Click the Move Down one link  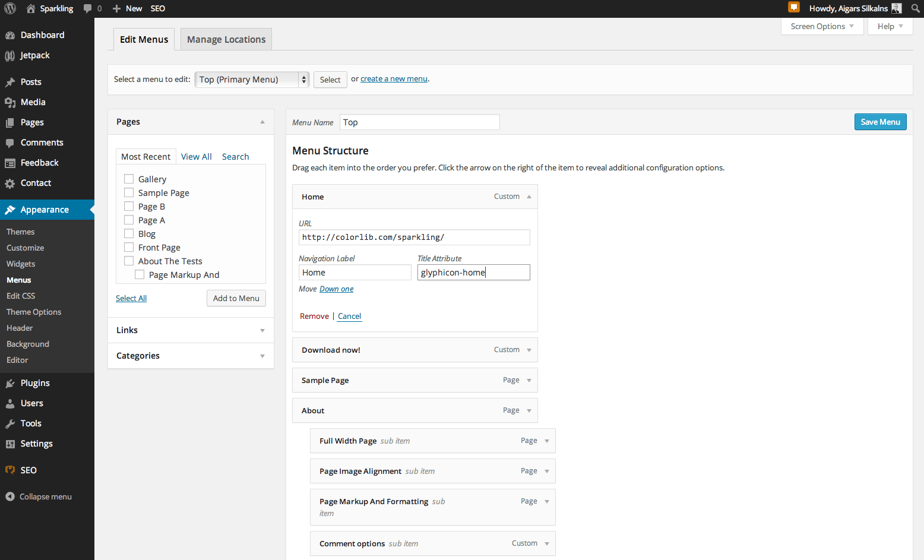[x=337, y=289]
